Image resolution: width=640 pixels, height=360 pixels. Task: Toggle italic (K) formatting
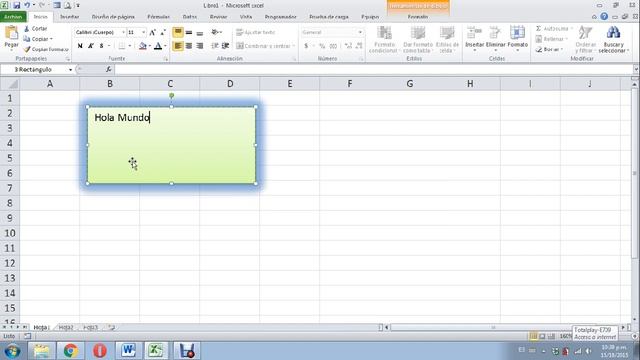point(91,46)
